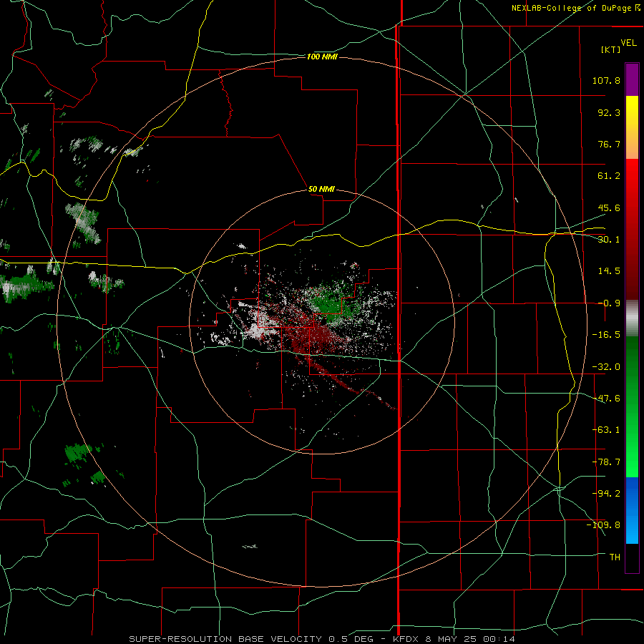Click the 50 NMI range ring label
The image size is (644, 644).
pyautogui.click(x=321, y=189)
